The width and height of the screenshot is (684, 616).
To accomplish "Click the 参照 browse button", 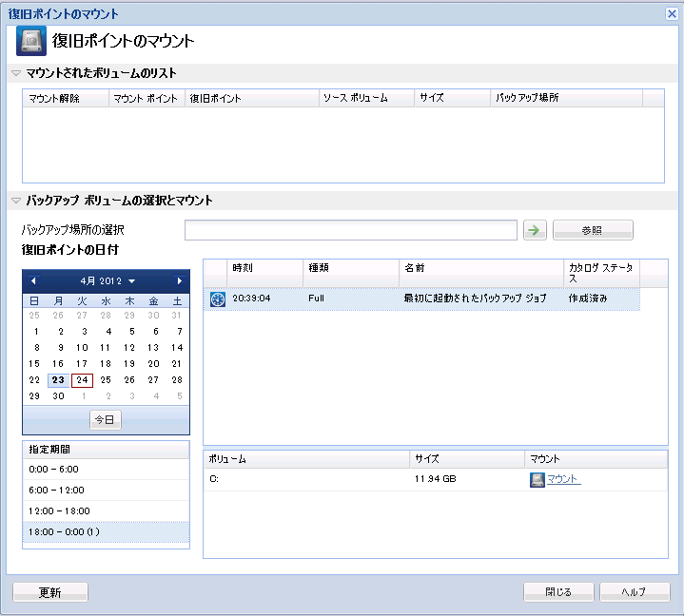I will click(x=592, y=230).
